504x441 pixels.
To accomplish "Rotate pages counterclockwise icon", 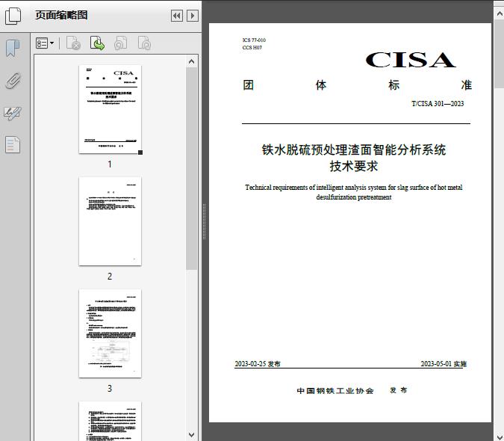I will pyautogui.click(x=121, y=43).
